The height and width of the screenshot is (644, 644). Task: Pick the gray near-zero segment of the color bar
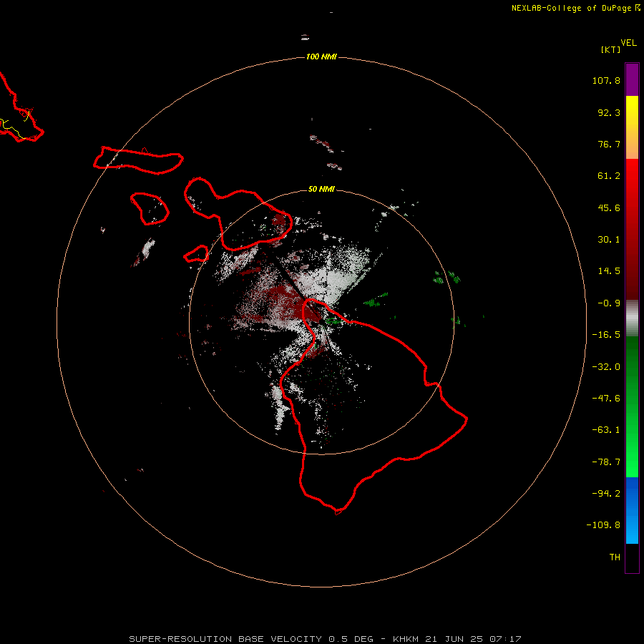[632, 318]
